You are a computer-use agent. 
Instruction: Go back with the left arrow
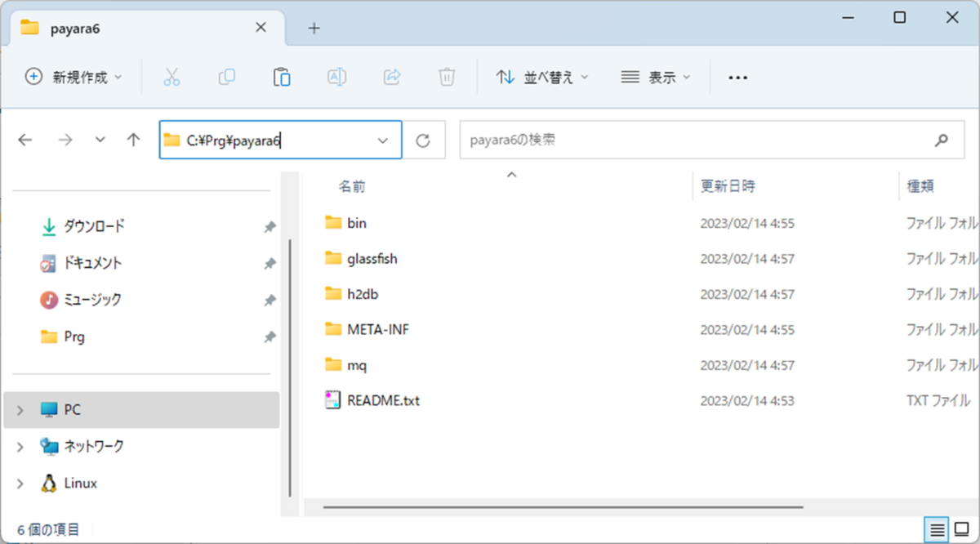[x=25, y=140]
